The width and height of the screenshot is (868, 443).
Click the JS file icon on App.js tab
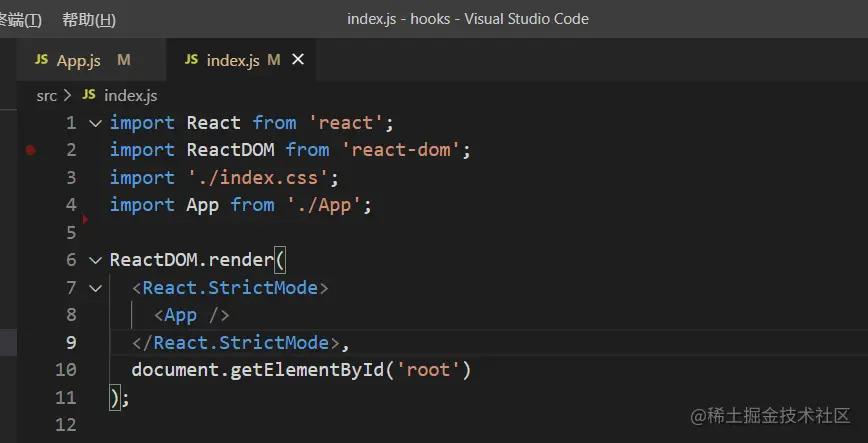[x=41, y=60]
